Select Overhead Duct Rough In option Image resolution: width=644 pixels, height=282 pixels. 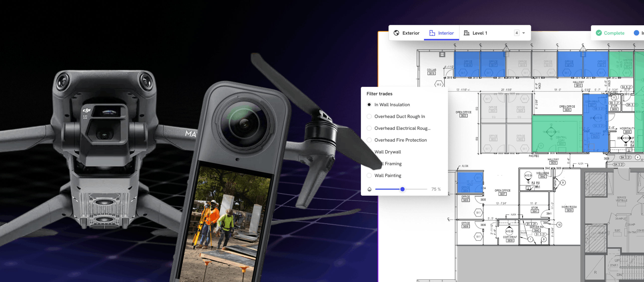tap(369, 116)
